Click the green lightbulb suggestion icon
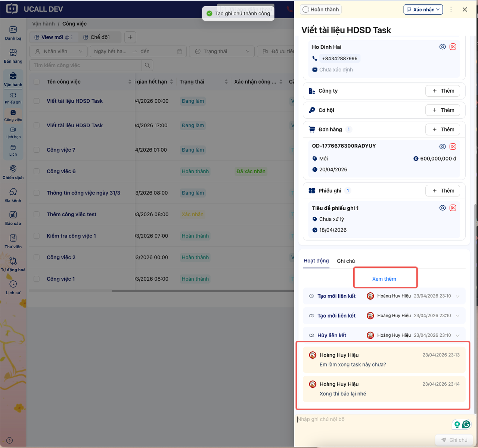 click(457, 424)
